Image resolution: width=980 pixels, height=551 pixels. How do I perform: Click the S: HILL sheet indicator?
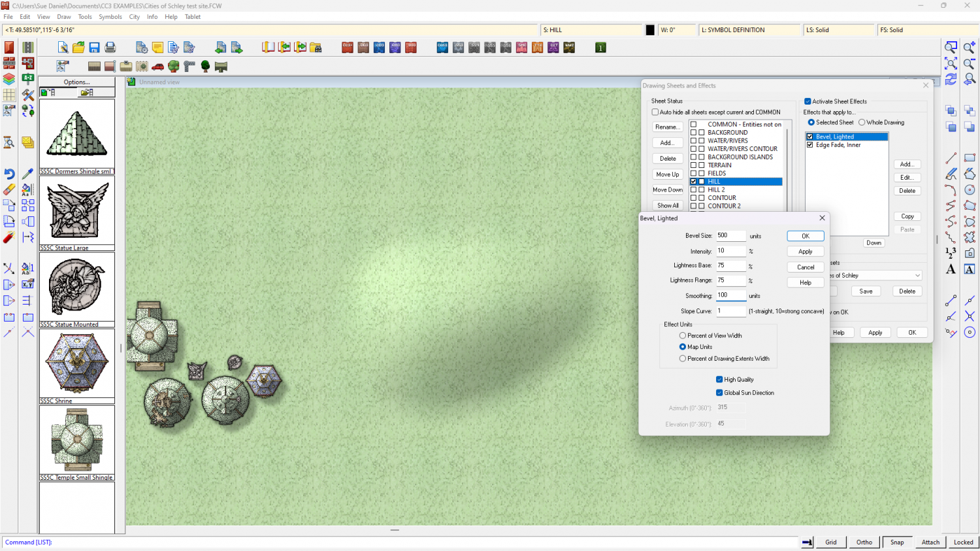tap(592, 30)
